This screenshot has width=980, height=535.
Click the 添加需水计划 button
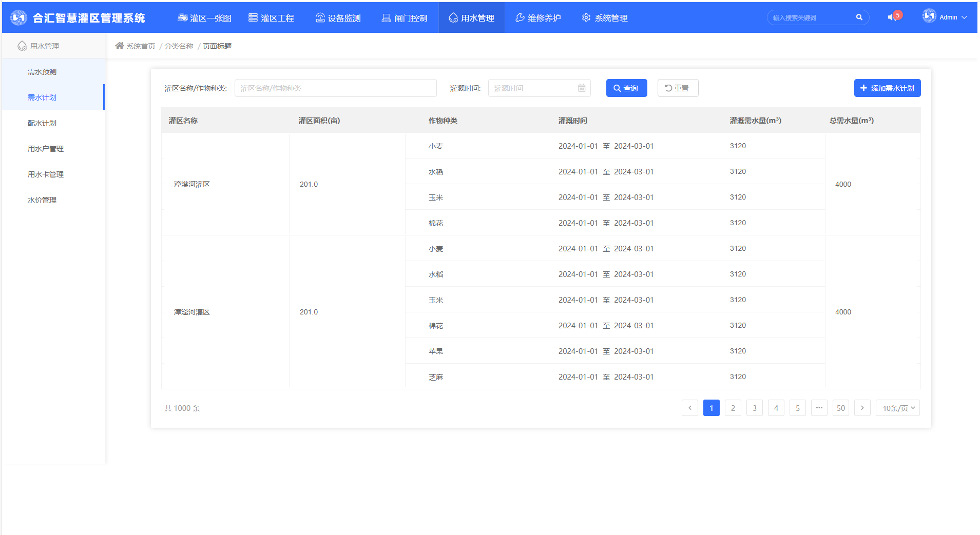click(887, 88)
